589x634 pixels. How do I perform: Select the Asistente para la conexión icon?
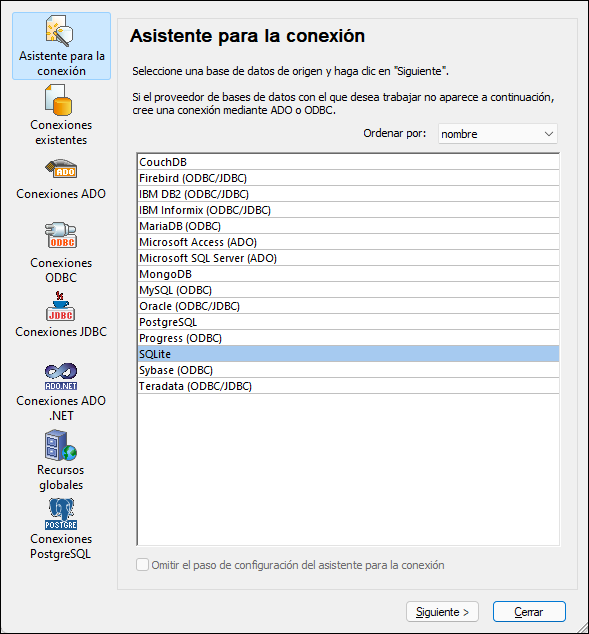click(60, 30)
